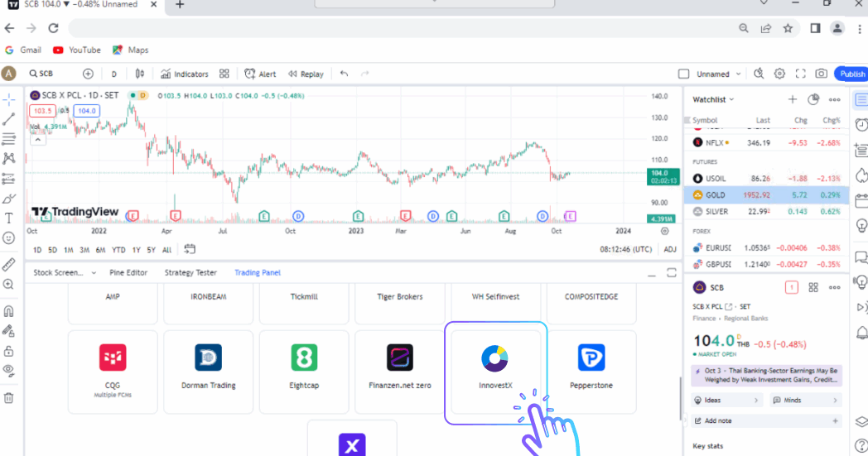Screen dimensions: 868x456
Task: Toggle magnet mode for drawings
Action: pos(9,311)
